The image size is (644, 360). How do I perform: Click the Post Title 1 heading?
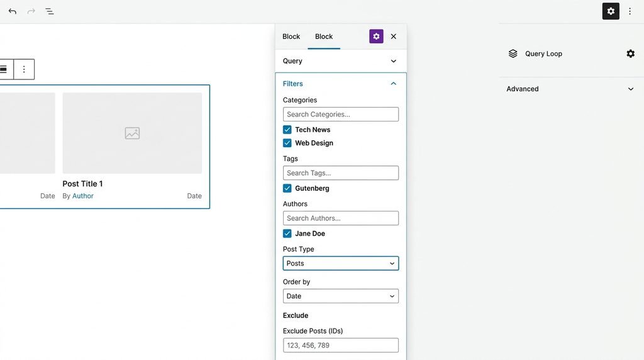click(82, 184)
